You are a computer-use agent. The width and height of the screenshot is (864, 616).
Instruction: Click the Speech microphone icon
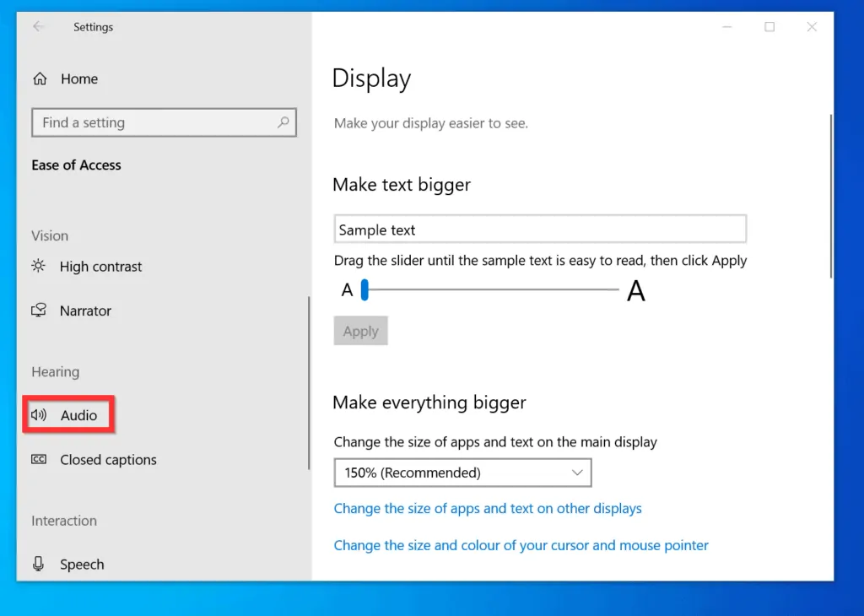tap(39, 565)
